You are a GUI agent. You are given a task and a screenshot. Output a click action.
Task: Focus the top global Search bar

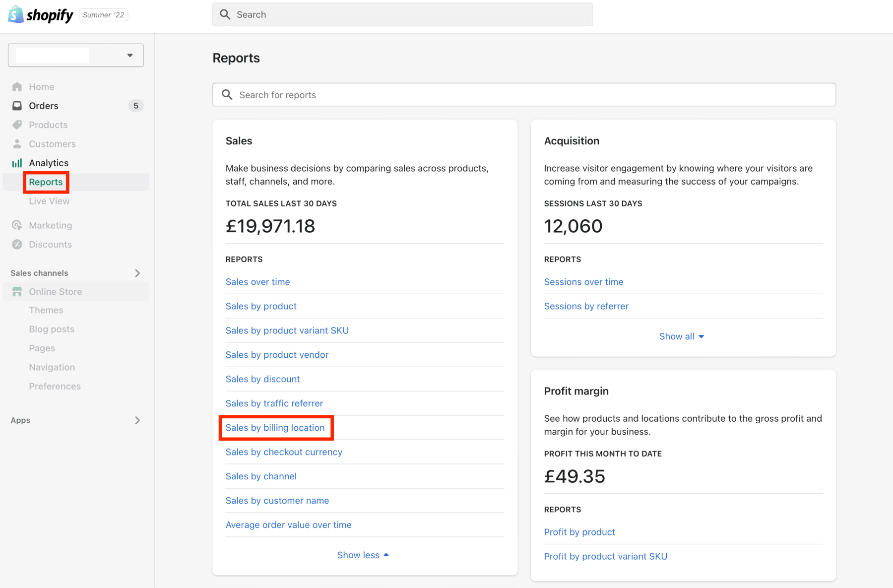(x=402, y=14)
